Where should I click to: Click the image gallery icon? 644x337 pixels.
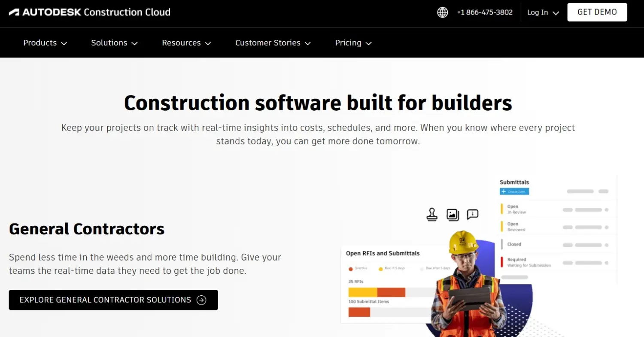coord(453,215)
